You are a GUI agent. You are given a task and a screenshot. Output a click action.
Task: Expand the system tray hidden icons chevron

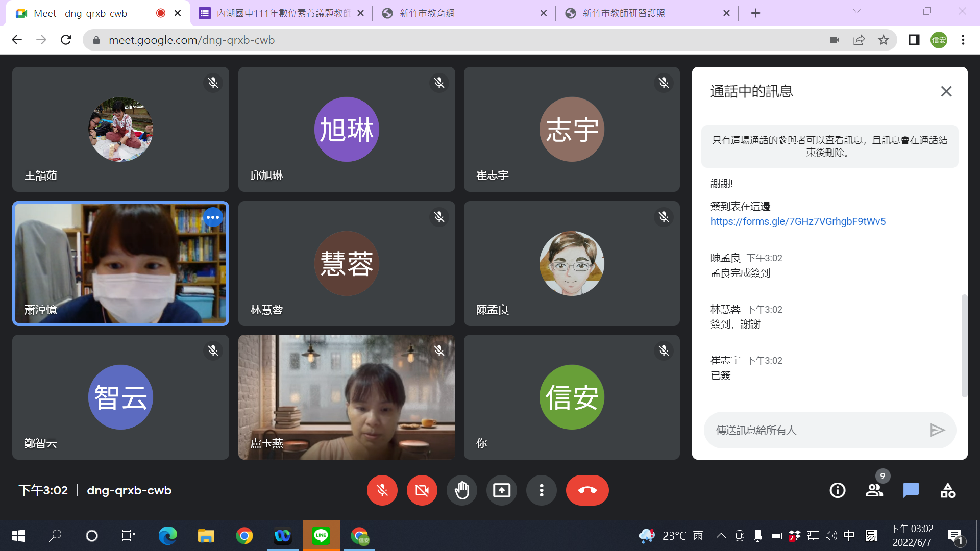point(721,536)
